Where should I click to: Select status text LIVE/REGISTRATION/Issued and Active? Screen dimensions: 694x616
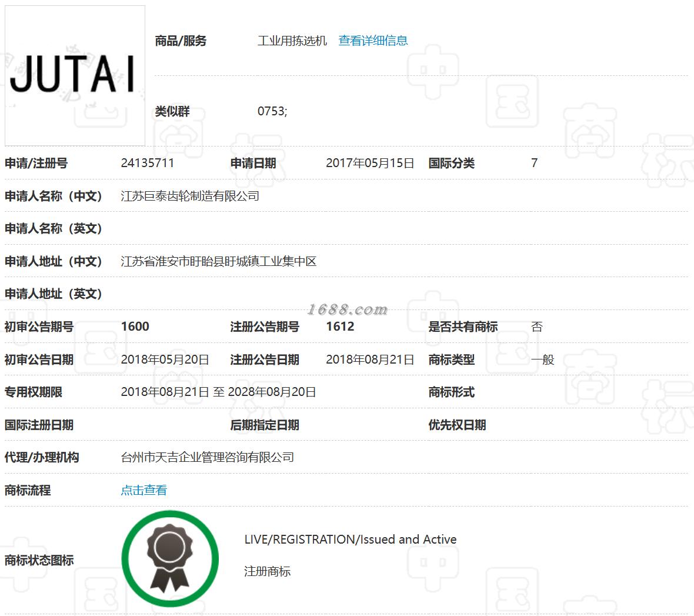[x=350, y=540]
